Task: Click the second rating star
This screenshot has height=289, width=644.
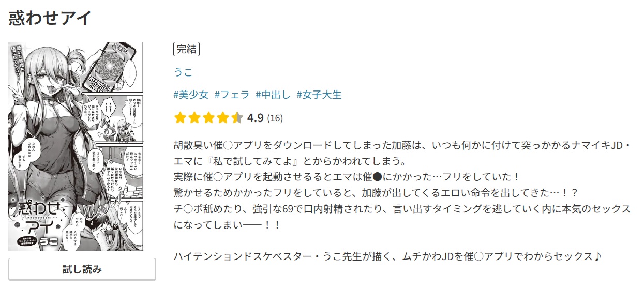Action: pyautogui.click(x=194, y=118)
